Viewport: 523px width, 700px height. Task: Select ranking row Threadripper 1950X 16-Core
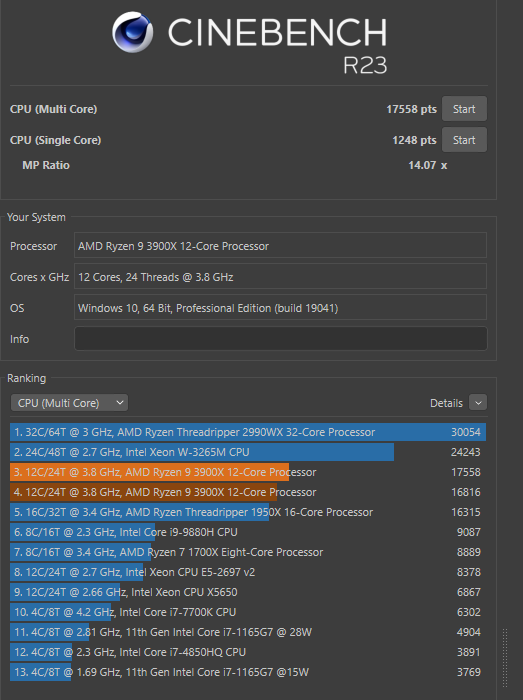[248, 512]
